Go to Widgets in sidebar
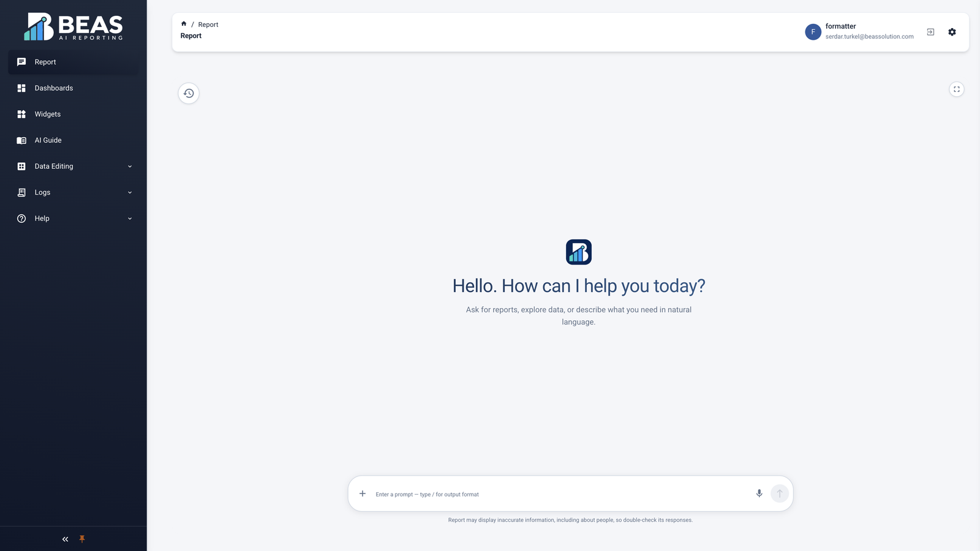The width and height of the screenshot is (980, 551). click(x=73, y=114)
